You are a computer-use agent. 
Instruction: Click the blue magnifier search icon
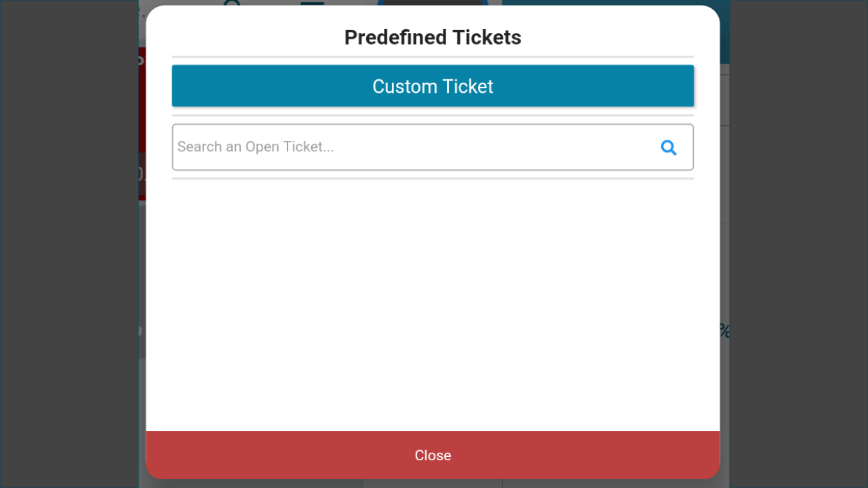click(x=669, y=147)
